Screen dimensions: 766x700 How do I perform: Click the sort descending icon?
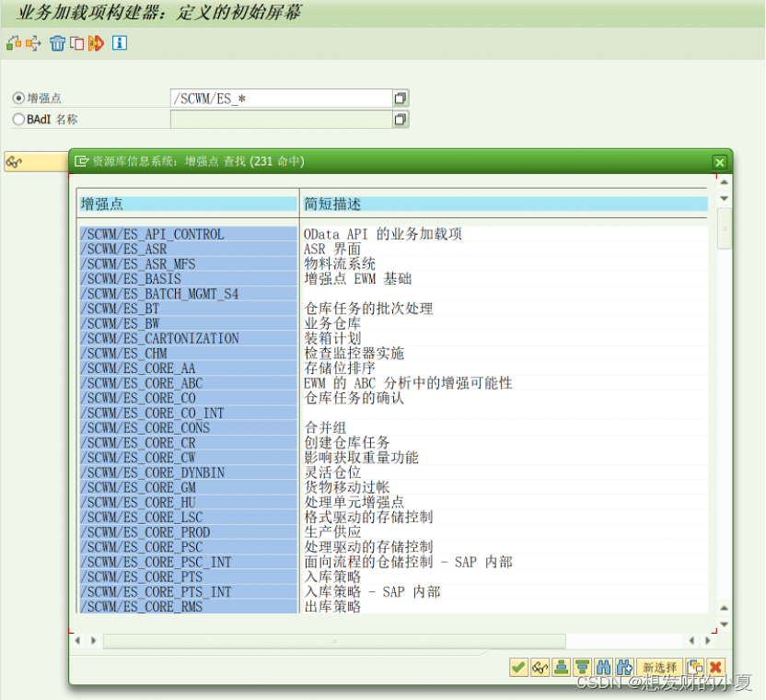tap(582, 667)
